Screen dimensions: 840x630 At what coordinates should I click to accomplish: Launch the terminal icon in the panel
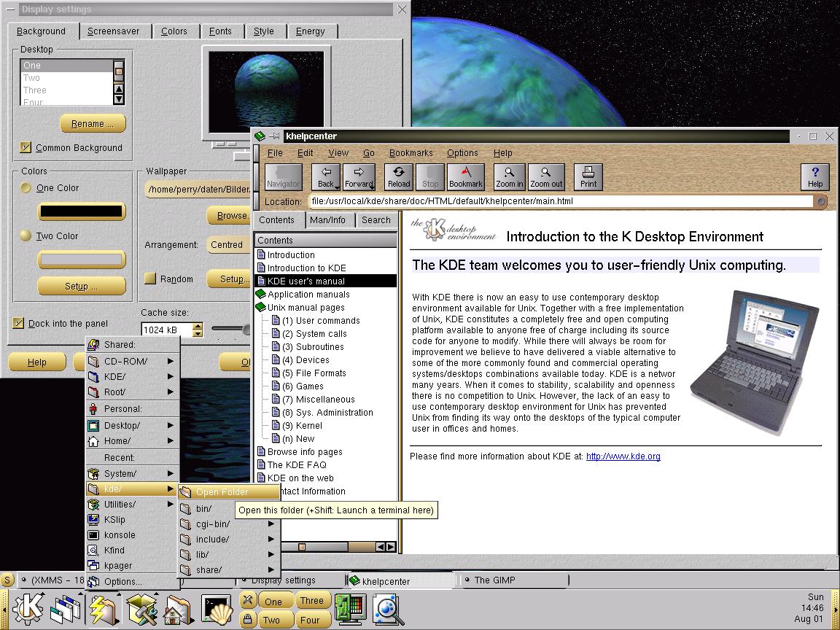217,608
